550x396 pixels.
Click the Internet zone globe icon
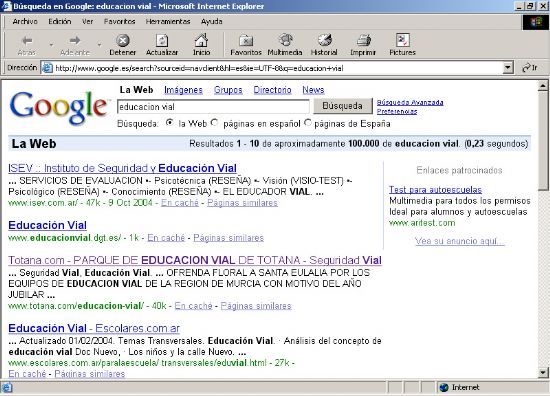coord(444,387)
